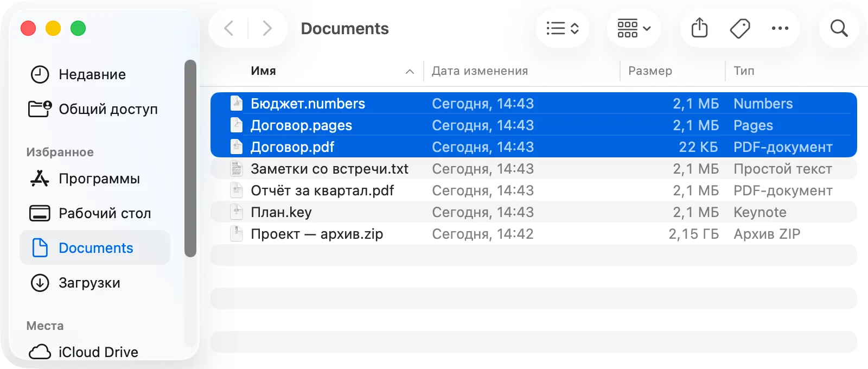The height and width of the screenshot is (369, 868).
Task: Click the shared folder icon in sidebar
Action: pos(40,109)
